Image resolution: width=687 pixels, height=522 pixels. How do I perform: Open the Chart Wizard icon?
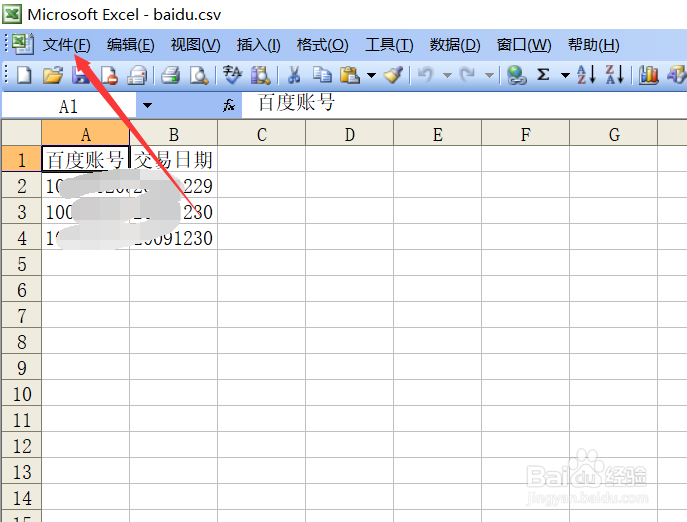[648, 75]
